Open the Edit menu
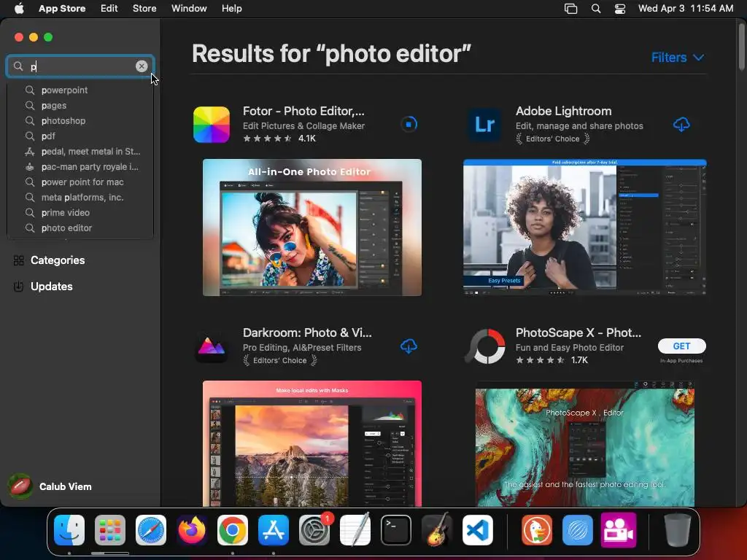This screenshot has width=747, height=560. (x=109, y=9)
